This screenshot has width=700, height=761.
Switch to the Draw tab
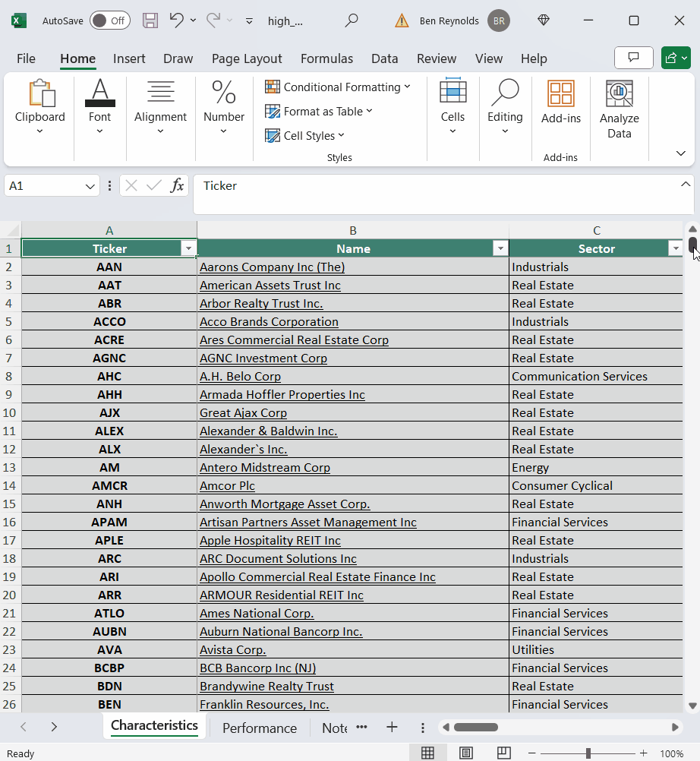click(178, 58)
